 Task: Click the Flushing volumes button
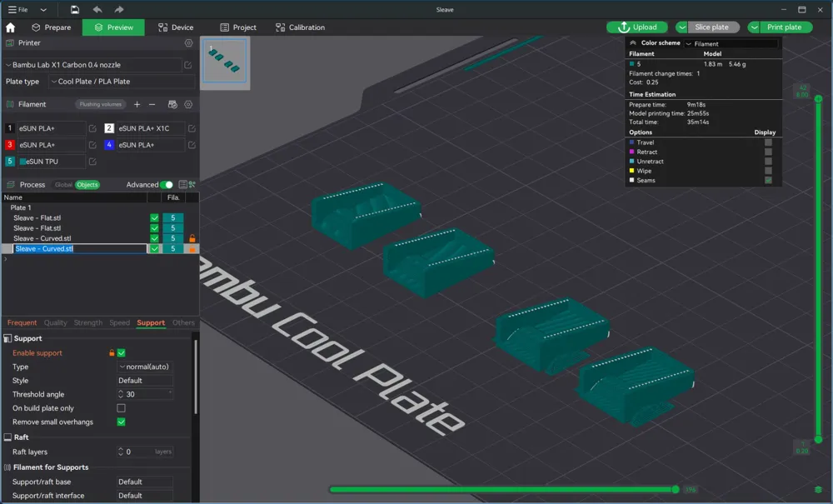pyautogui.click(x=101, y=105)
